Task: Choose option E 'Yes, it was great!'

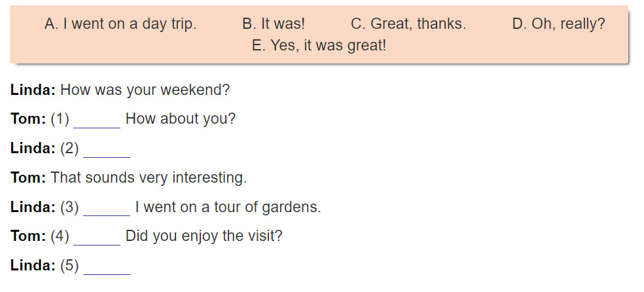Action: [x=319, y=45]
